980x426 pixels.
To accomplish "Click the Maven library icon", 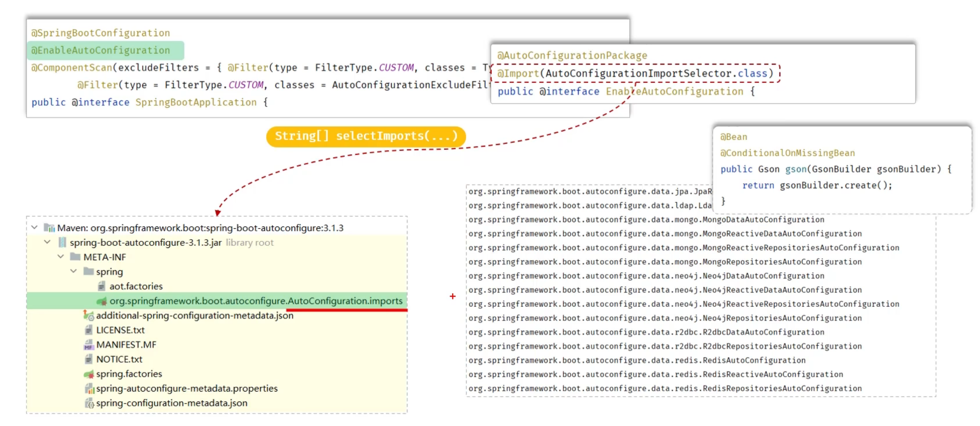I will click(x=49, y=228).
